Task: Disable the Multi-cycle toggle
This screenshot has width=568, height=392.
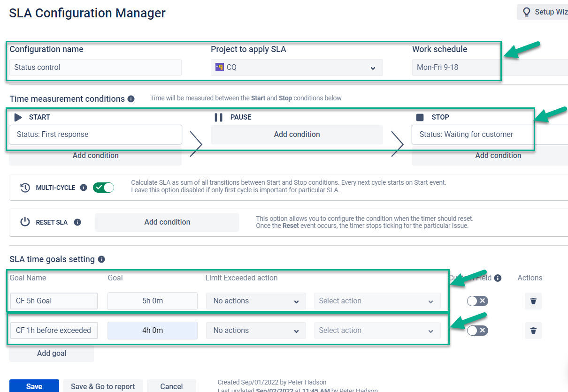Action: coord(103,188)
